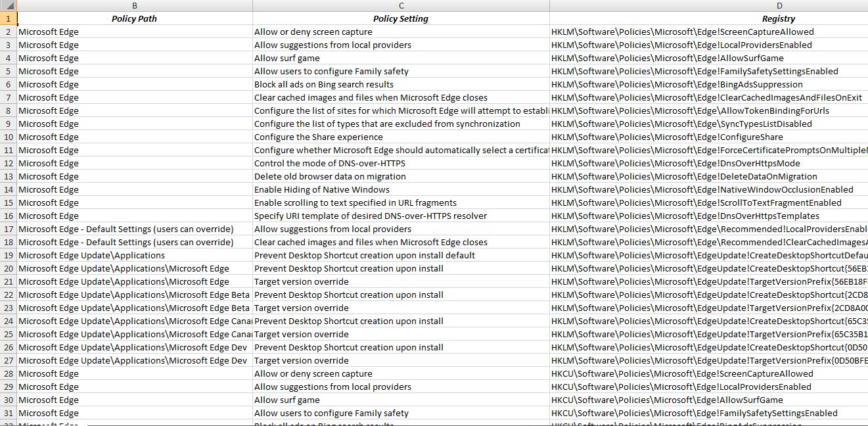Select "Allow users to configure Family safety" in row 5
Viewport: 868px width, 426px height.
(401, 71)
